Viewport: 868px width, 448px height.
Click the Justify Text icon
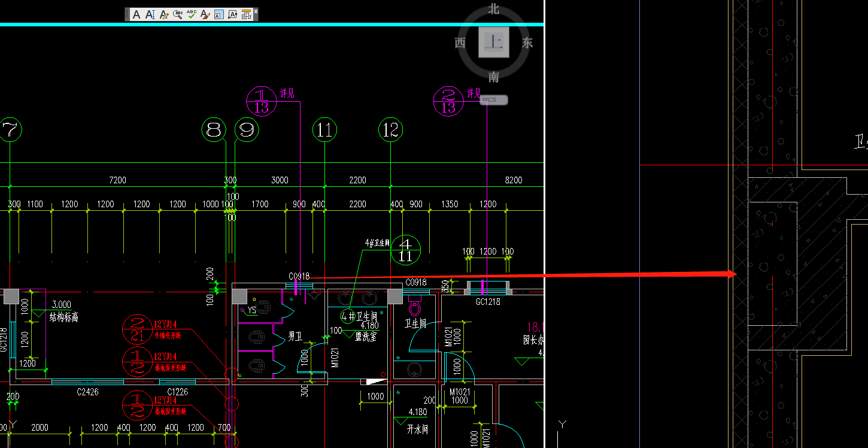pos(233,14)
